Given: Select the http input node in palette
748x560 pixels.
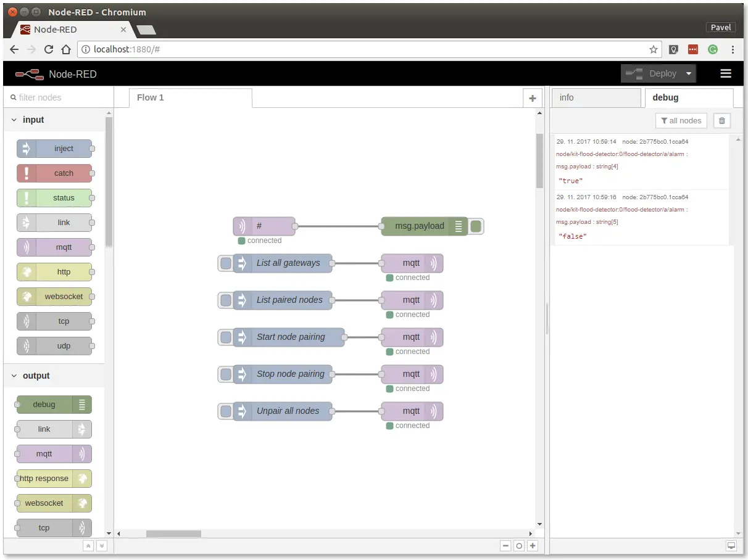Looking at the screenshot, I should tap(54, 272).
